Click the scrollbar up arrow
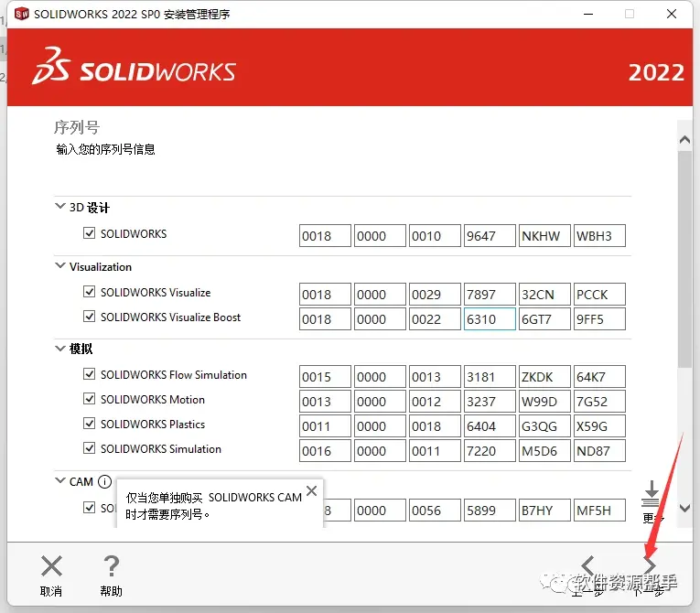 pos(684,140)
